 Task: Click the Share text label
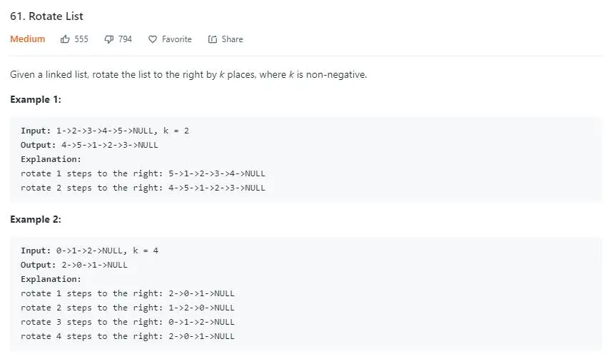tap(232, 39)
